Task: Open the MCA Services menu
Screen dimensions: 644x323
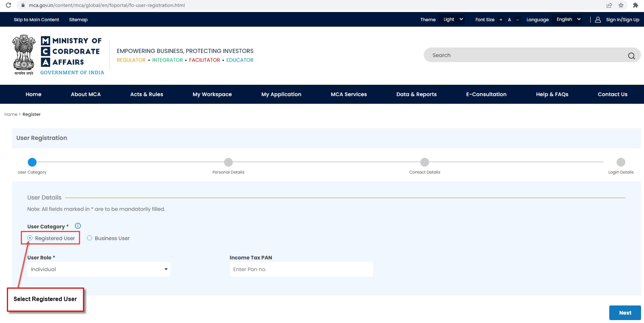Action: tap(349, 94)
